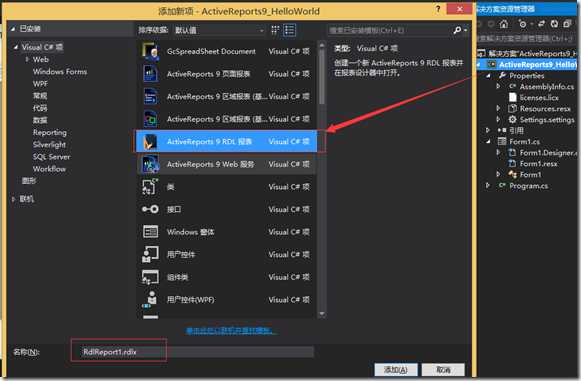The height and width of the screenshot is (381, 581).
Task: Choose the interface template icon
Action: click(x=150, y=209)
